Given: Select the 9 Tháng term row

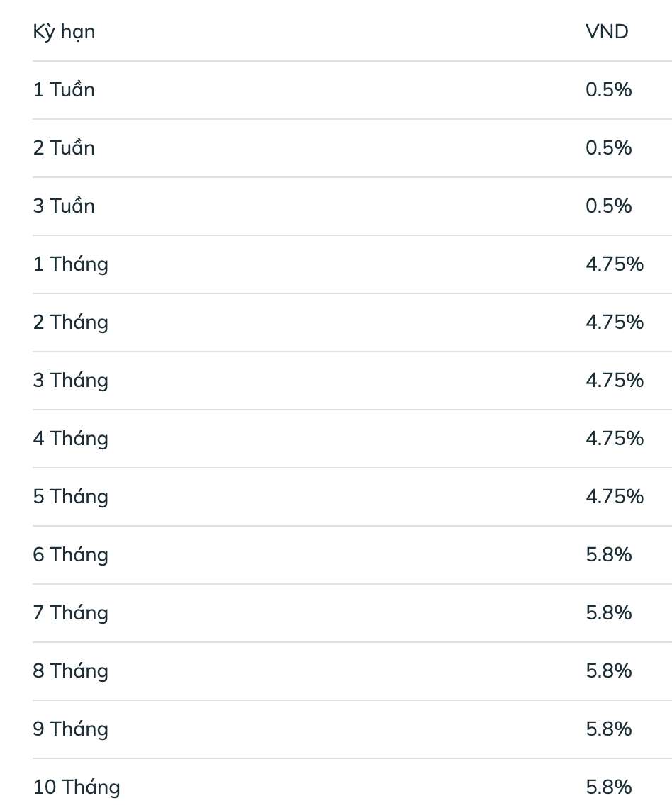Looking at the screenshot, I should pos(70,729).
